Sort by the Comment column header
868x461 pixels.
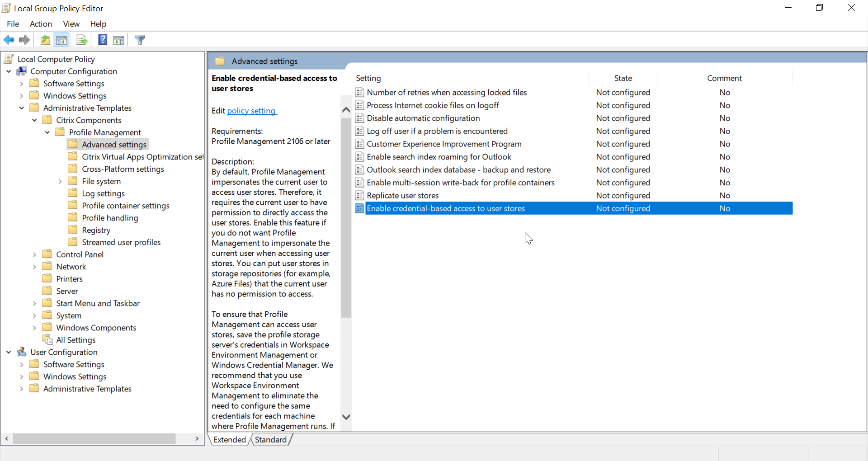click(x=724, y=78)
